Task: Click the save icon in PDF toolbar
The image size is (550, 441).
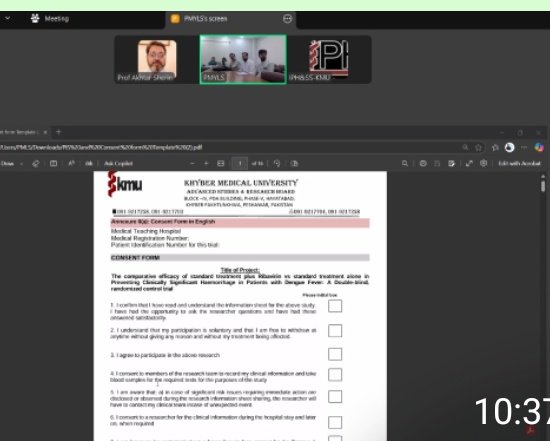Action: click(437, 163)
